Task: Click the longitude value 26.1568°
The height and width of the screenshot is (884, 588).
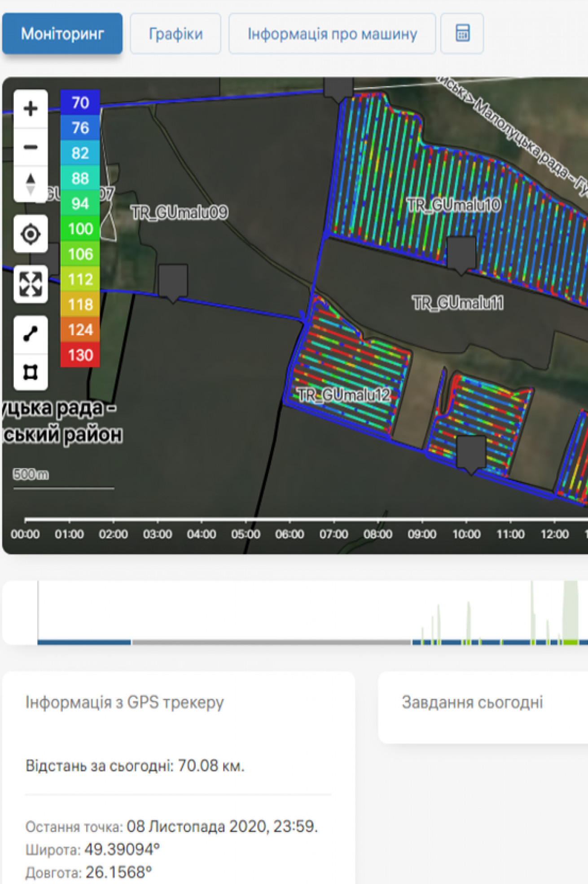Action: coord(118,872)
